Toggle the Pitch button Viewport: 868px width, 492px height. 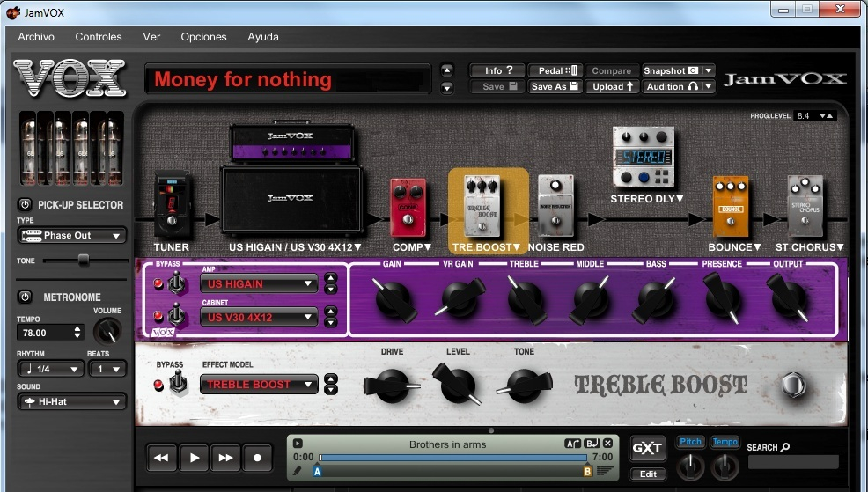tap(690, 442)
